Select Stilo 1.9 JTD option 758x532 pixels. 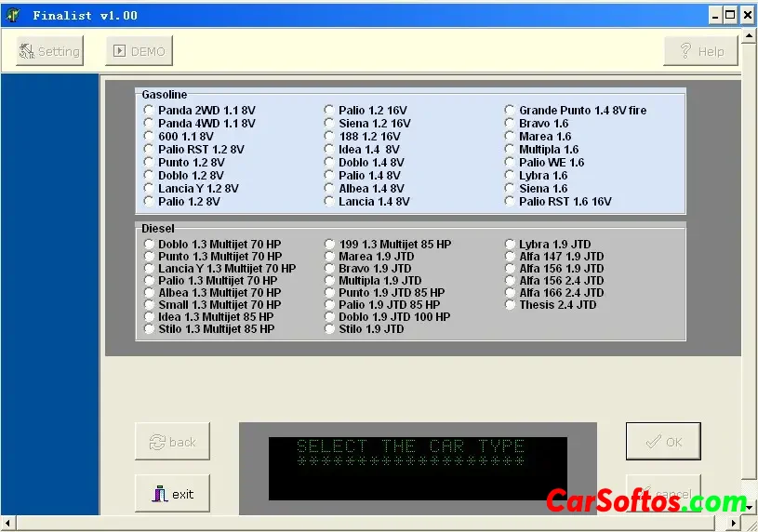pyautogui.click(x=329, y=329)
